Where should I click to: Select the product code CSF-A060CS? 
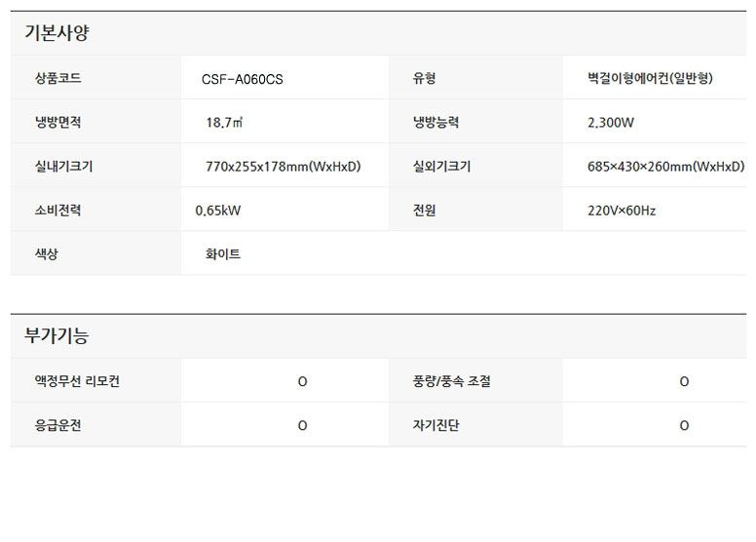pos(243,79)
